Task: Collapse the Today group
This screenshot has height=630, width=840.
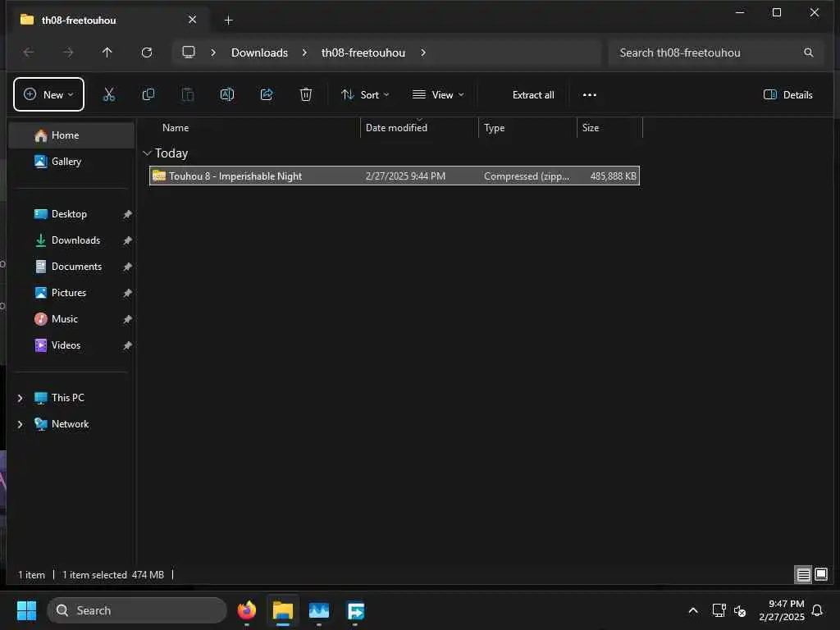Action: (x=148, y=153)
